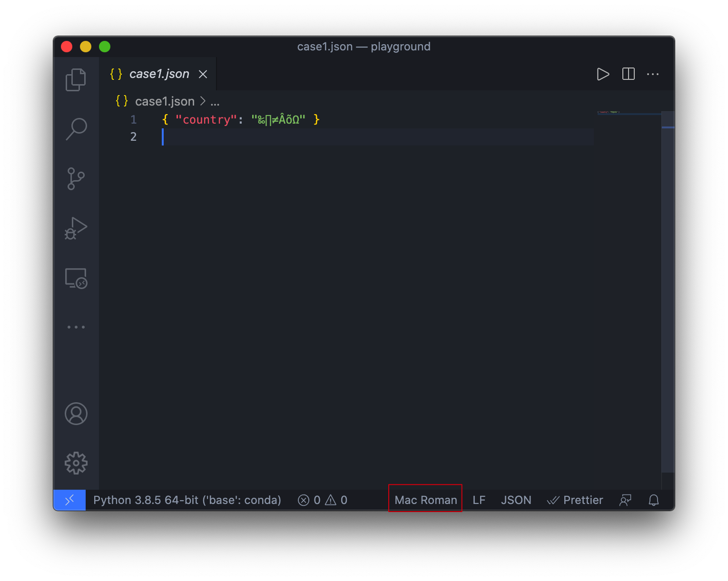Close the case1.json tab
The height and width of the screenshot is (581, 728).
203,74
